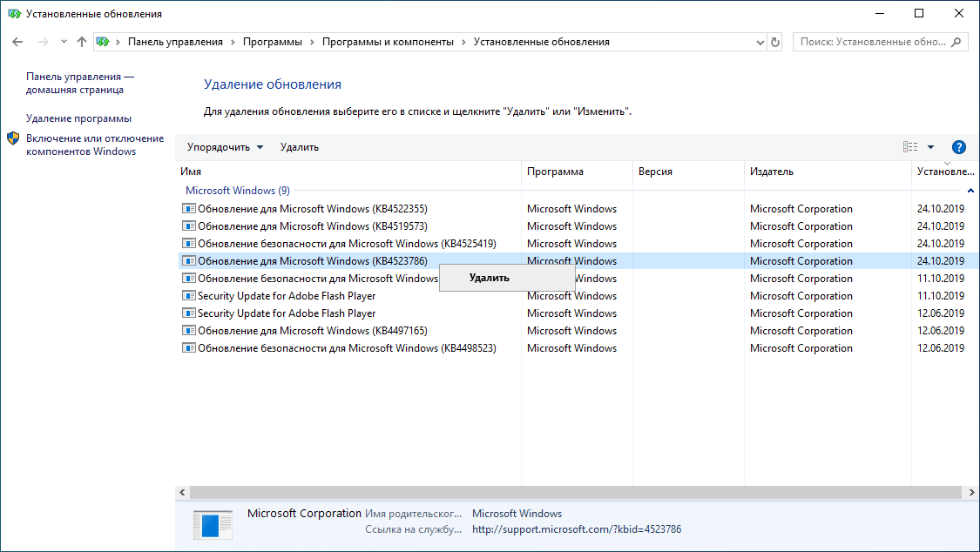The width and height of the screenshot is (980, 552).
Task: Select update KB4519573
Action: [x=313, y=226]
